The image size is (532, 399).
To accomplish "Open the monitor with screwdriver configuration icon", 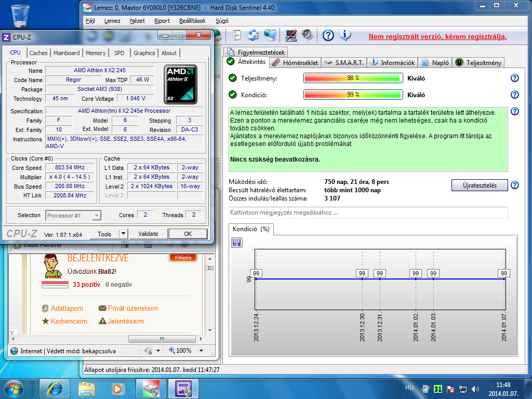I will [x=291, y=35].
